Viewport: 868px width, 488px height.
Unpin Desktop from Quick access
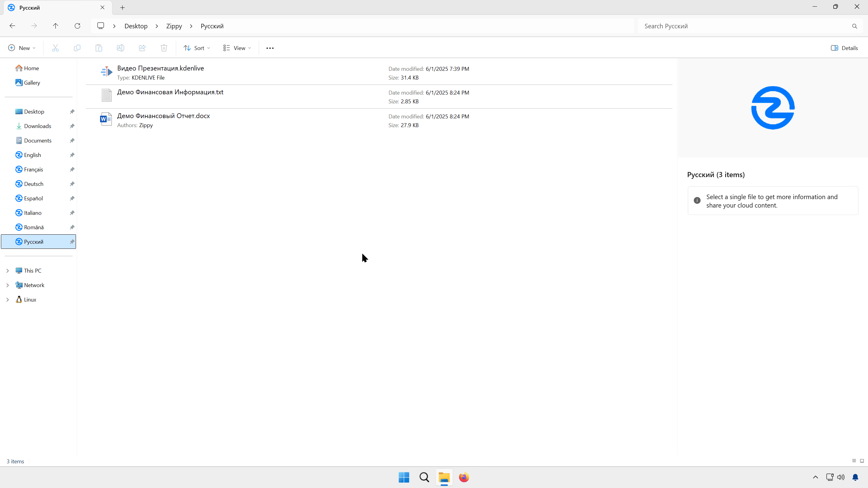[72, 111]
